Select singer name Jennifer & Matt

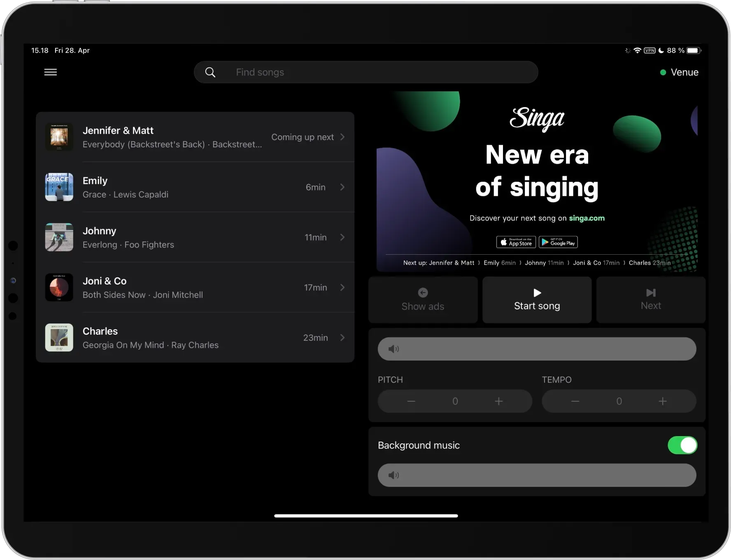[118, 130]
